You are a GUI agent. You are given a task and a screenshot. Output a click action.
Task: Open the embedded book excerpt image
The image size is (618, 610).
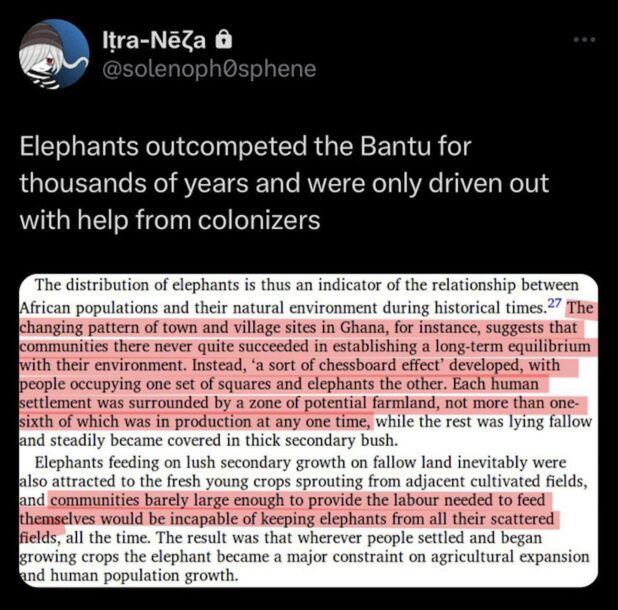pyautogui.click(x=309, y=430)
